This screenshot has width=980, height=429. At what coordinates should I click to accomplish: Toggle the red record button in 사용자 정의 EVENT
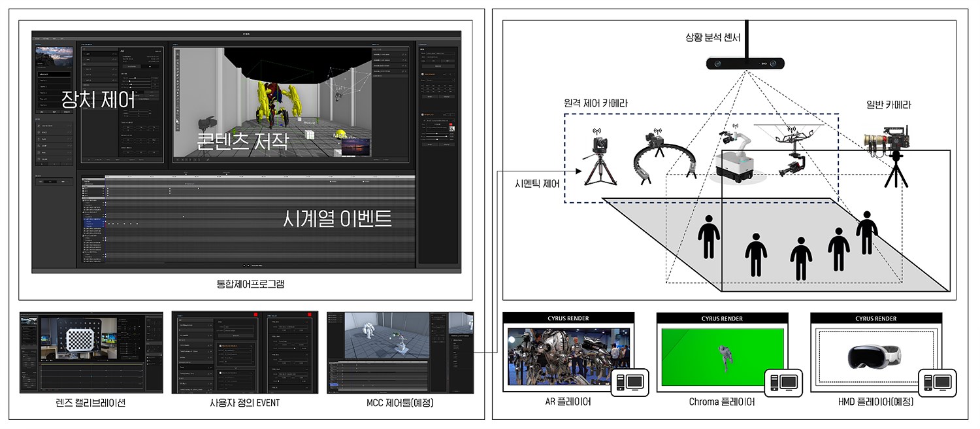pos(255,315)
